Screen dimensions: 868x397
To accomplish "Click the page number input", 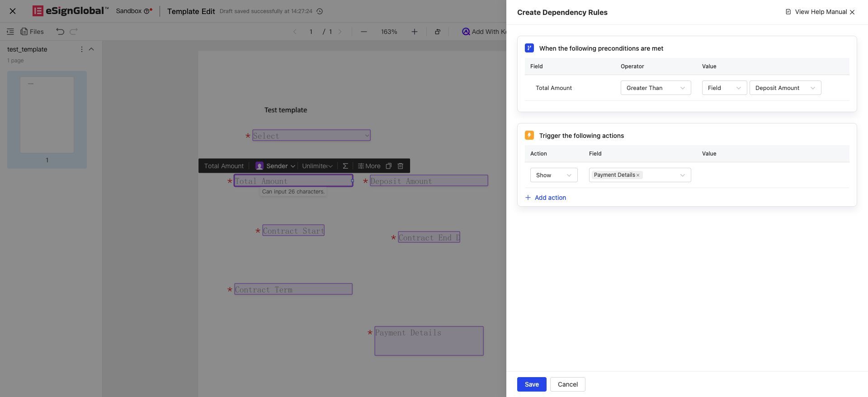I will pos(311,32).
